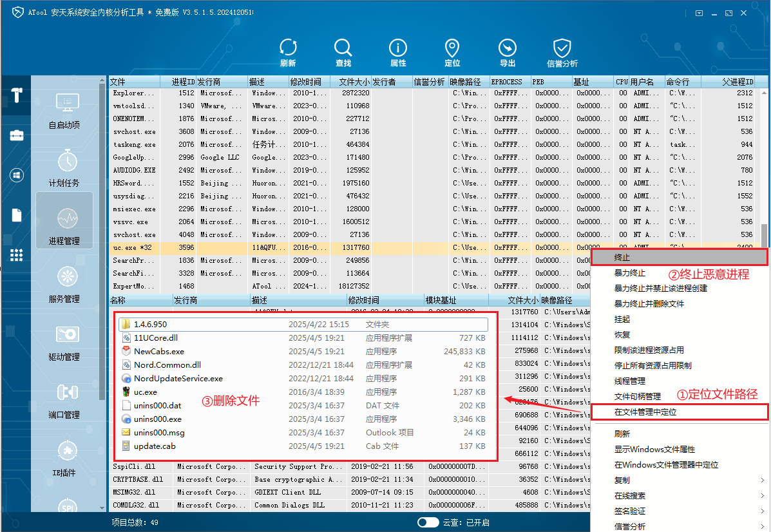Click the ATool shield logo in title bar
This screenshot has height=532, width=771.
[x=17, y=12]
